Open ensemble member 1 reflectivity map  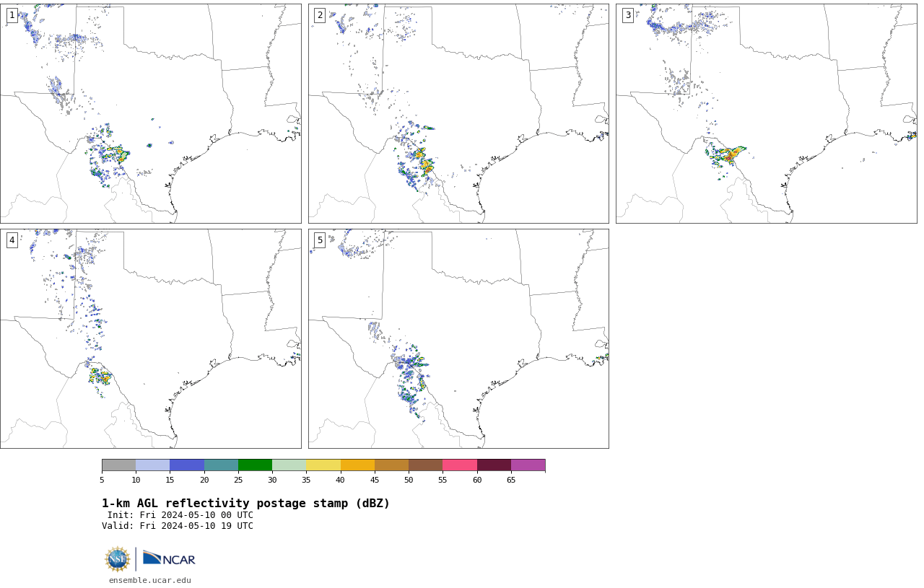151,113
